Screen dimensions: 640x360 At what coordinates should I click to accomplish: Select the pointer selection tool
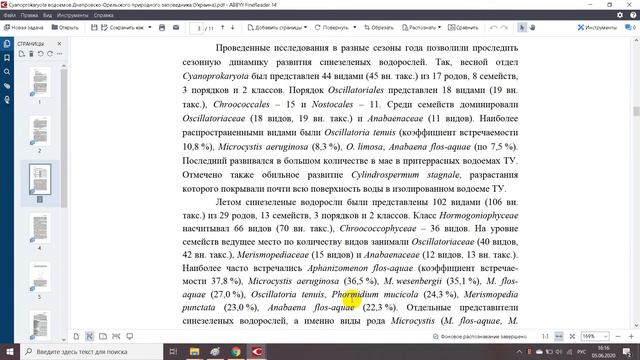click(x=522, y=27)
